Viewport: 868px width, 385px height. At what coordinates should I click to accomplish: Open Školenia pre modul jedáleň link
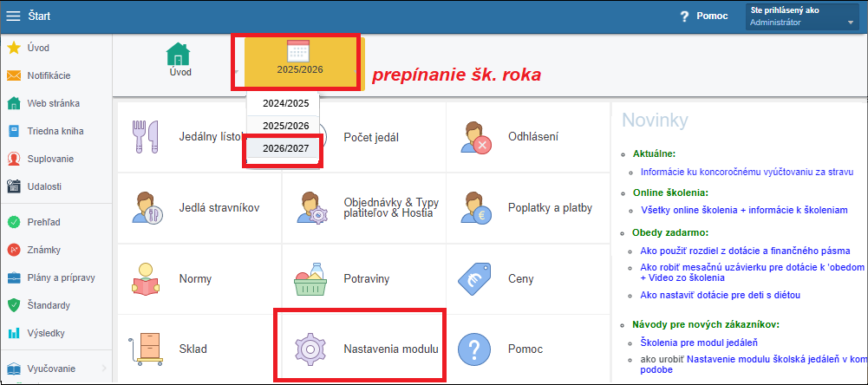point(699,343)
